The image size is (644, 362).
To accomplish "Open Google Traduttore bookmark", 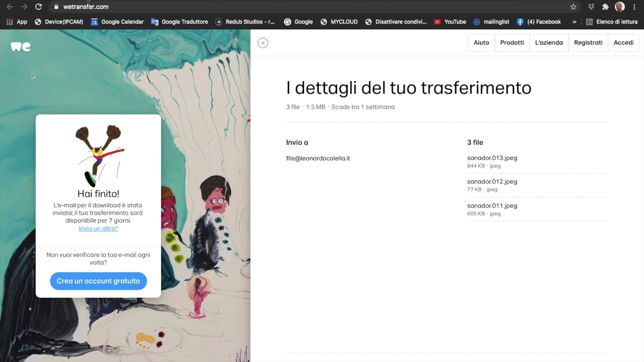I will coord(180,22).
